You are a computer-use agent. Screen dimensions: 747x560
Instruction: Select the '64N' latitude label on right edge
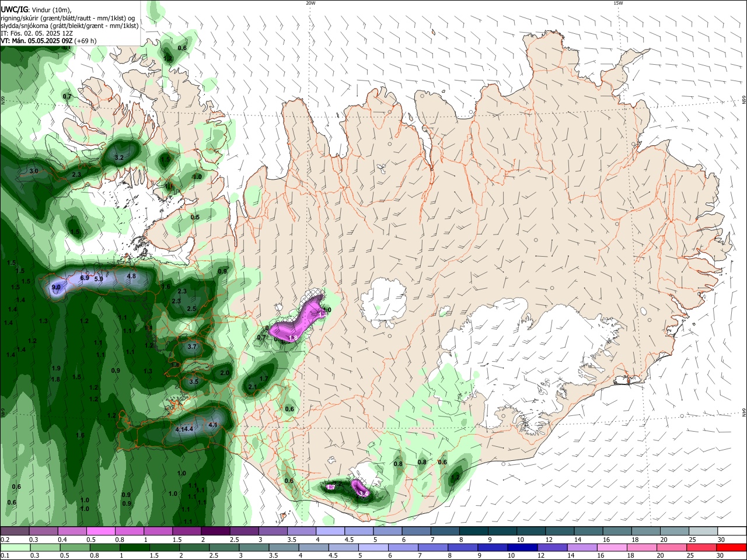(x=744, y=412)
